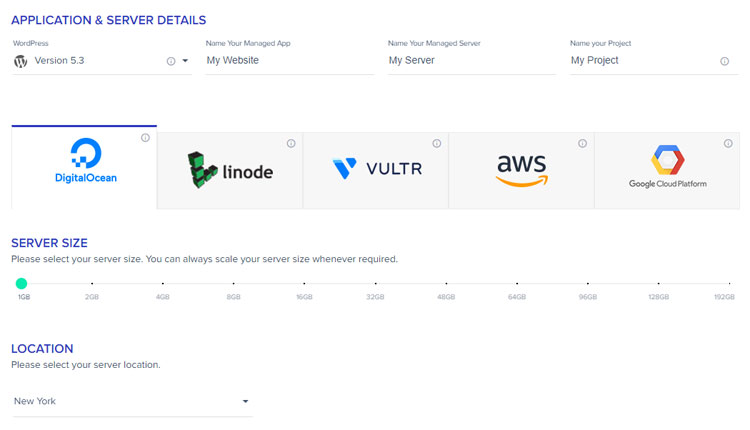This screenshot has width=750, height=430.
Task: Click the info icon on DigitalOcean tab
Action: pos(145,138)
